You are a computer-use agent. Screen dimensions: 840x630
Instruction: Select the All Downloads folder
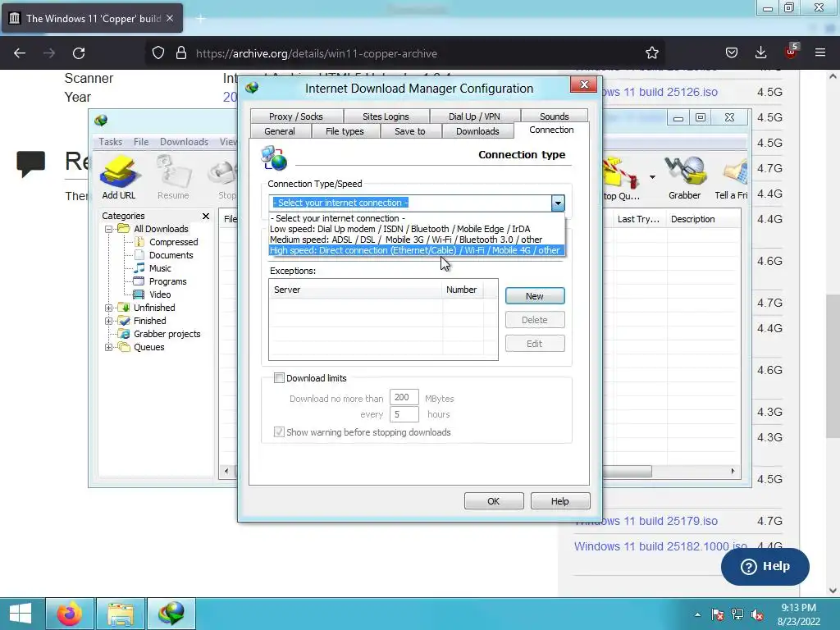point(161,229)
